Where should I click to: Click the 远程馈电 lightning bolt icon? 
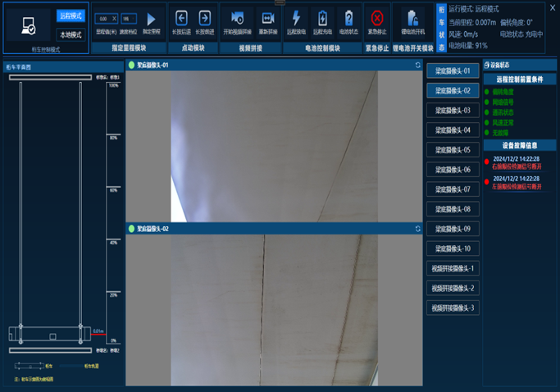pyautogui.click(x=296, y=18)
